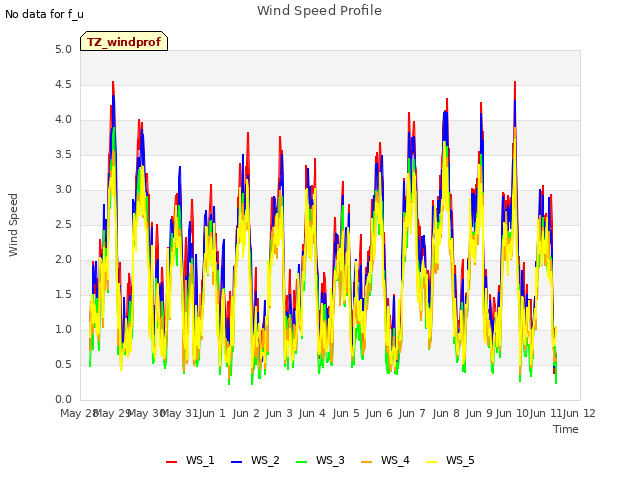Toggle the WS_3 legend entry
The height and width of the screenshot is (480, 640).
320,460
